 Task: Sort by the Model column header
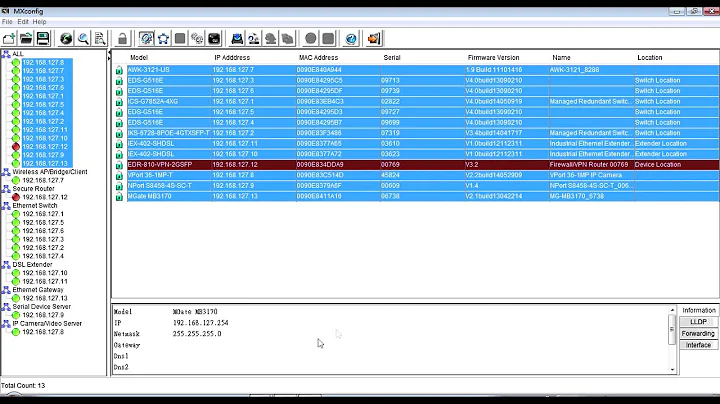pos(139,57)
